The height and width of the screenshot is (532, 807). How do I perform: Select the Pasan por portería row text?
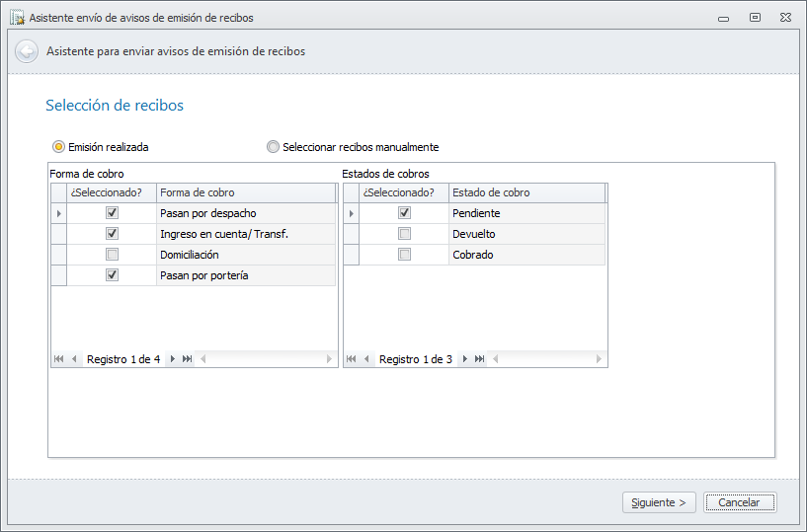(203, 275)
